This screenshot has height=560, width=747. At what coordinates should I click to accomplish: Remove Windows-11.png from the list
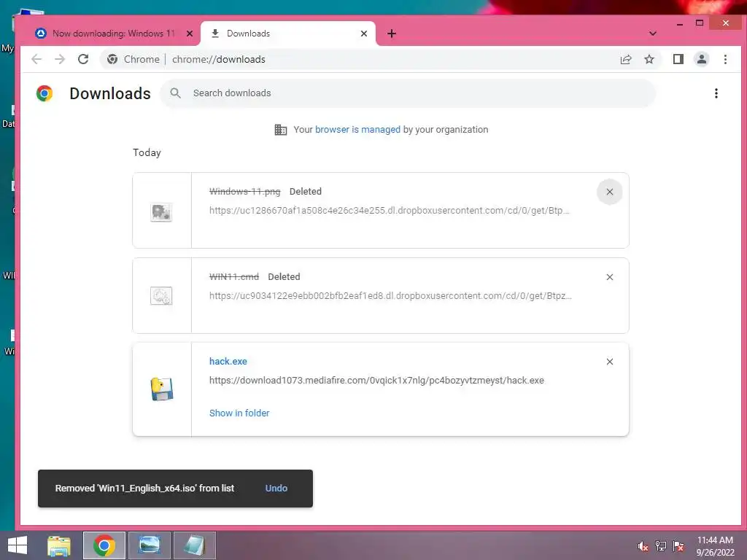609,192
